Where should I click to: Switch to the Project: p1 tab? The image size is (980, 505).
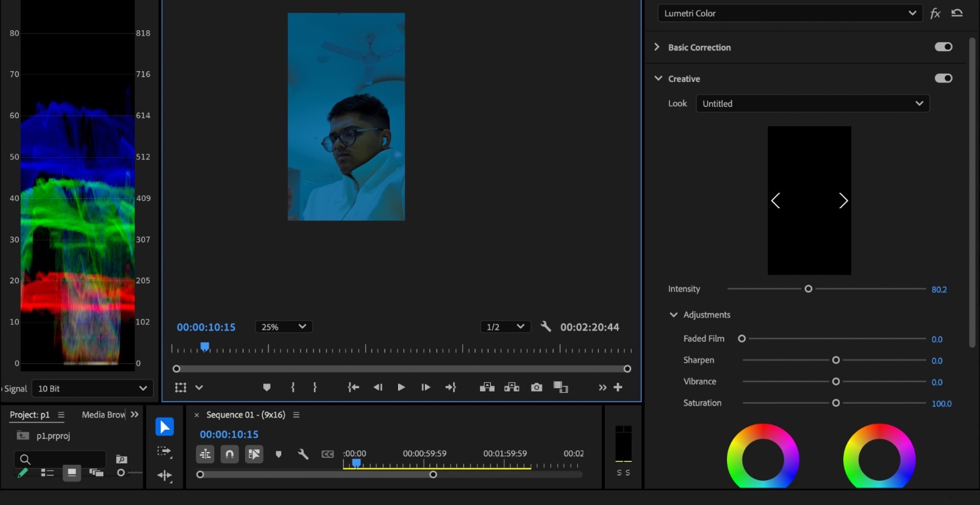30,414
